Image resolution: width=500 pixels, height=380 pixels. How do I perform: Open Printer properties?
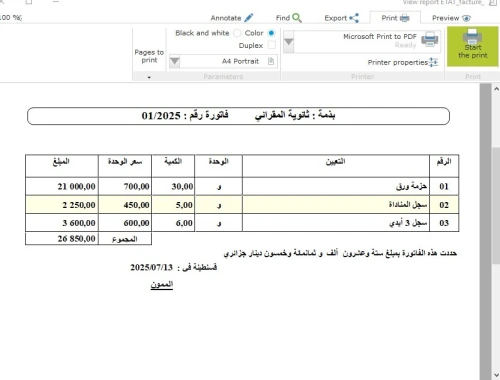[x=403, y=62]
